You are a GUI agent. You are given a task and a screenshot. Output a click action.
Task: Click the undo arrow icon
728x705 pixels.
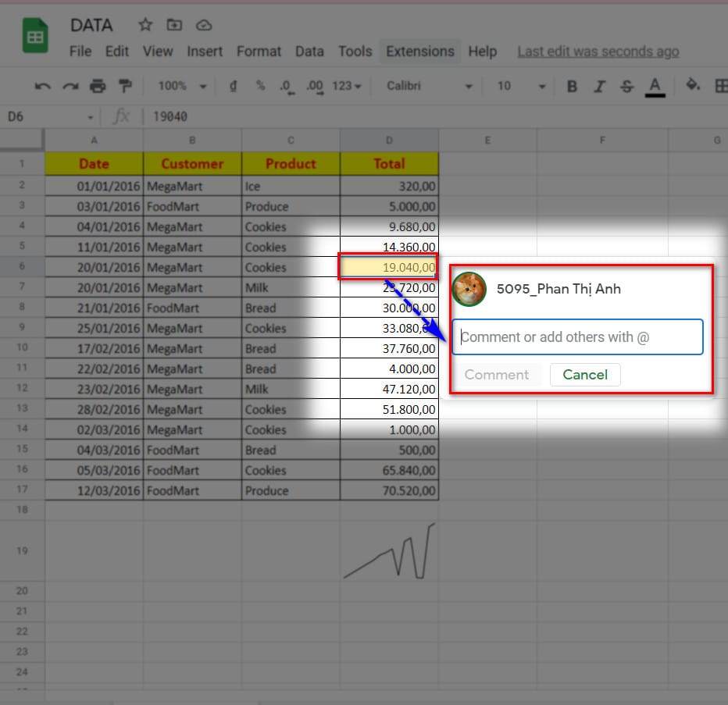pyautogui.click(x=43, y=86)
